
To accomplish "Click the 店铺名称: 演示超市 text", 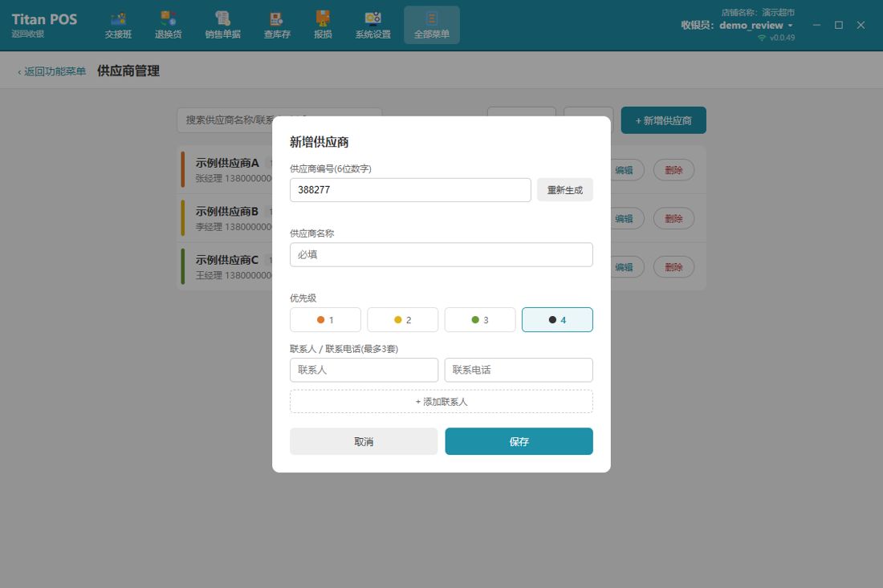I will [758, 12].
